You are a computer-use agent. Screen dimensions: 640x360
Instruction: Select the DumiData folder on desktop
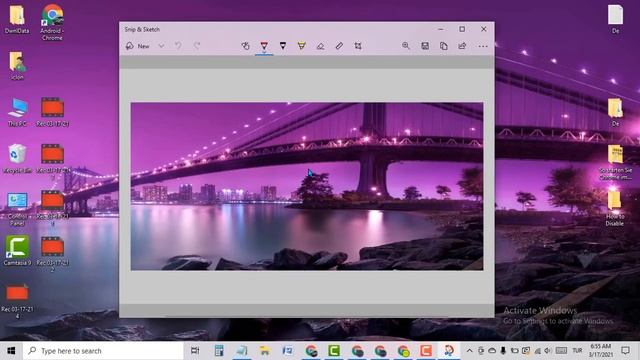click(17, 20)
